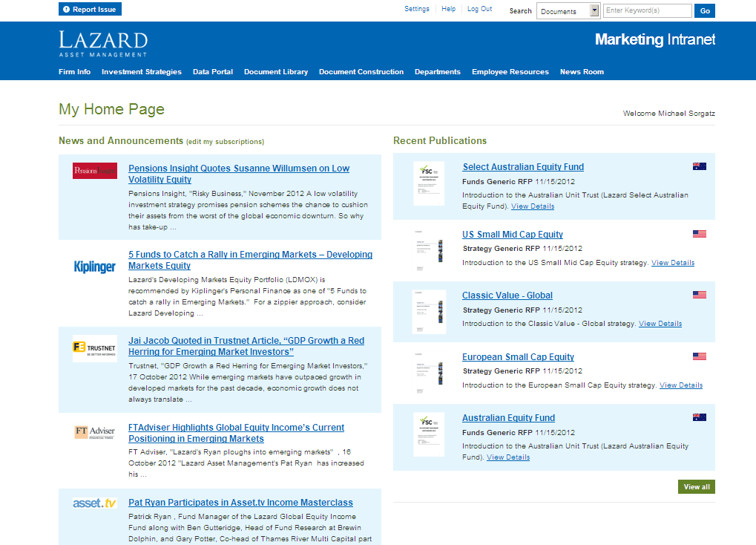Viewport: 756px width, 545px height.
Task: Click the My Home Page heading
Action: [x=111, y=110]
